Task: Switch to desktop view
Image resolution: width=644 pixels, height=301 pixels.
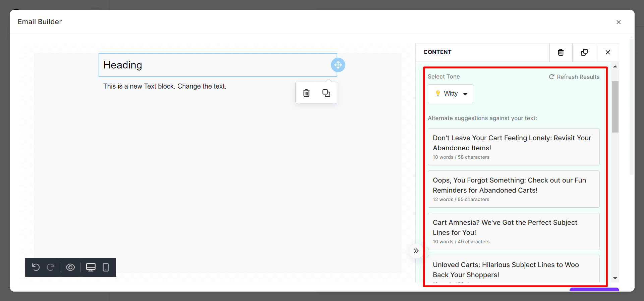Action: 91,267
